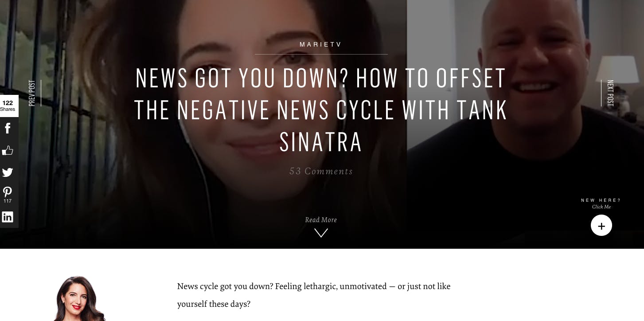Click the vertical line beside PREV POST
Screen dimensions: 644x321
(41, 93)
